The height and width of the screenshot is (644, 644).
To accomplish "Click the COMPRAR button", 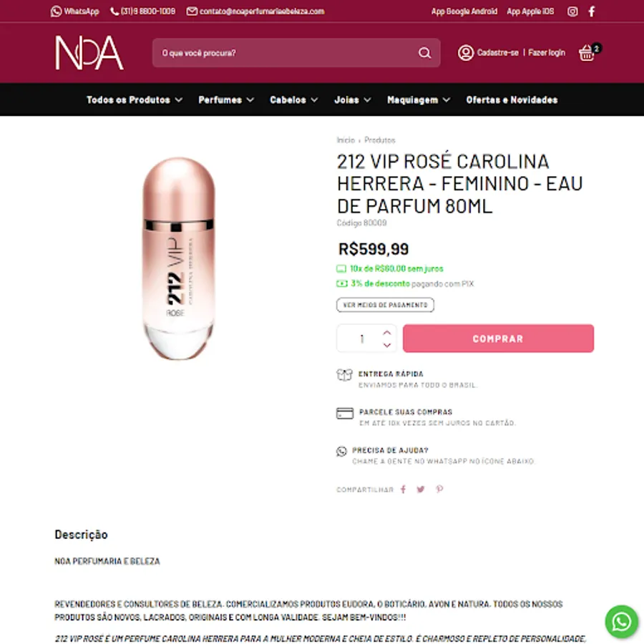I will tap(498, 338).
